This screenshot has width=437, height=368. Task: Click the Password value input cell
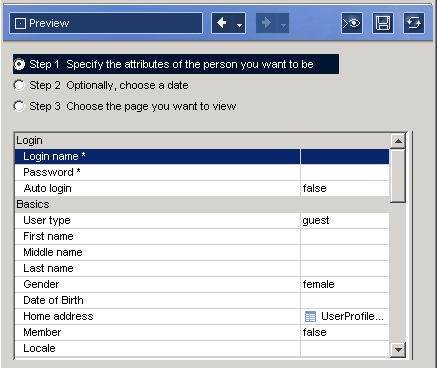[345, 172]
